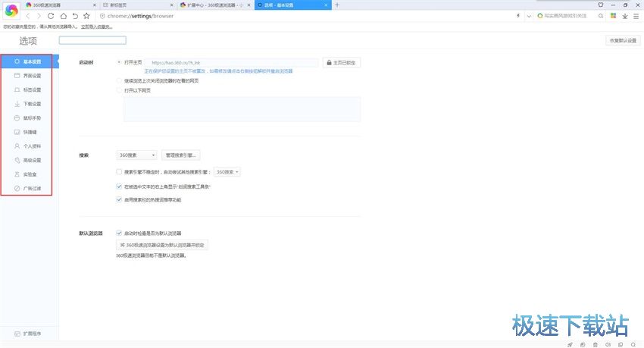The image size is (644, 348).
Task: Click the homepage URL field
Action: tap(232, 63)
